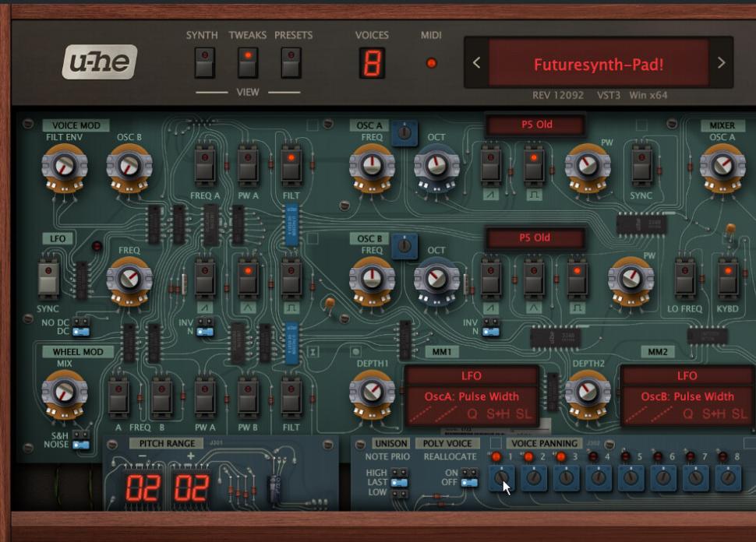Toggle OSC B LO FREQ switch
756x542 pixels.
[x=685, y=280]
